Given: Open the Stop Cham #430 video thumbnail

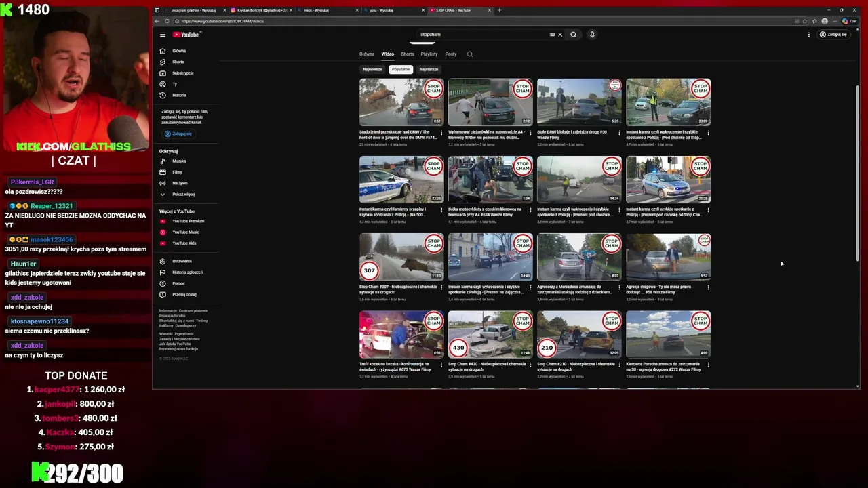Looking at the screenshot, I should pyautogui.click(x=490, y=334).
